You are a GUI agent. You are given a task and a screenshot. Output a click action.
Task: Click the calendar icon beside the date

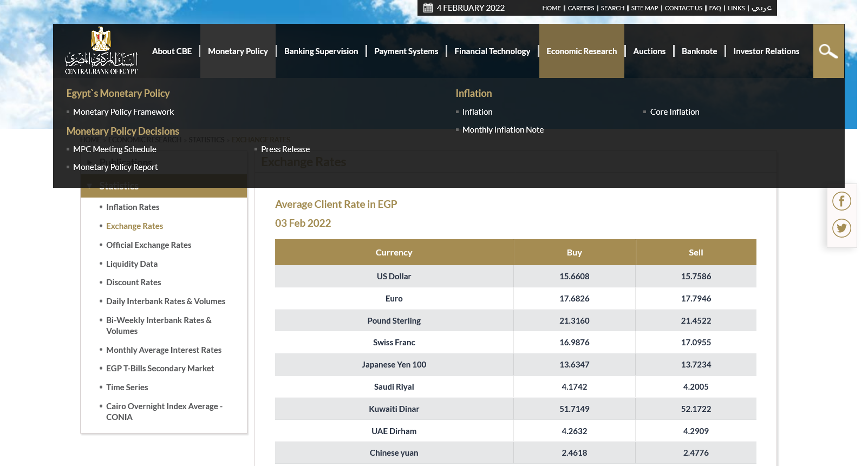pyautogui.click(x=428, y=8)
